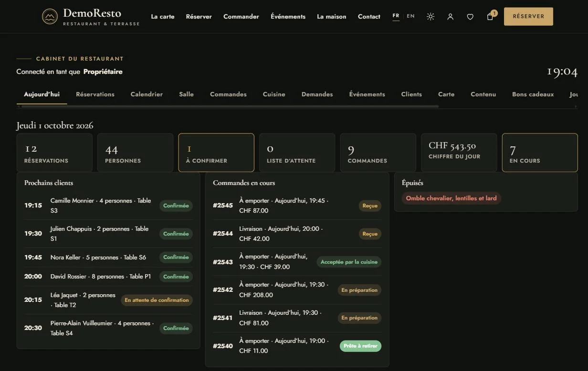This screenshot has width=588, height=371.
Task: Open La maison in top navigation
Action: (332, 17)
